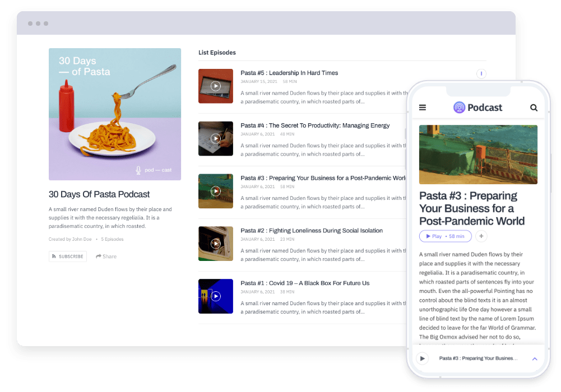This screenshot has width=561, height=392.
Task: Open the three-dot options menu for Pasta #5
Action: pos(480,73)
